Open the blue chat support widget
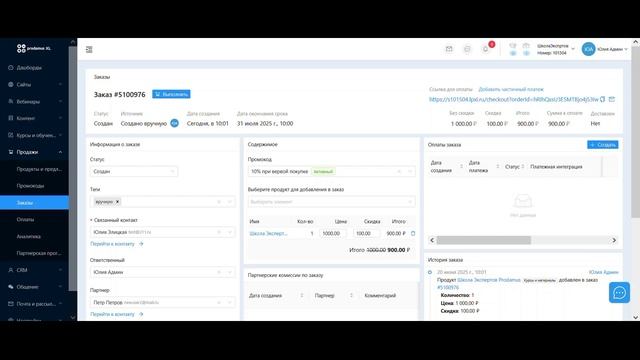Viewport: 640px width, 360px height. tap(619, 293)
